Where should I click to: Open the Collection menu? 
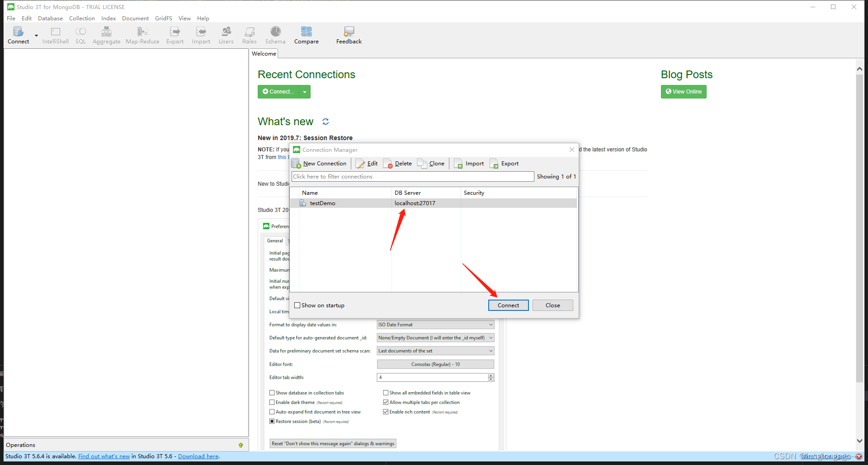point(82,19)
